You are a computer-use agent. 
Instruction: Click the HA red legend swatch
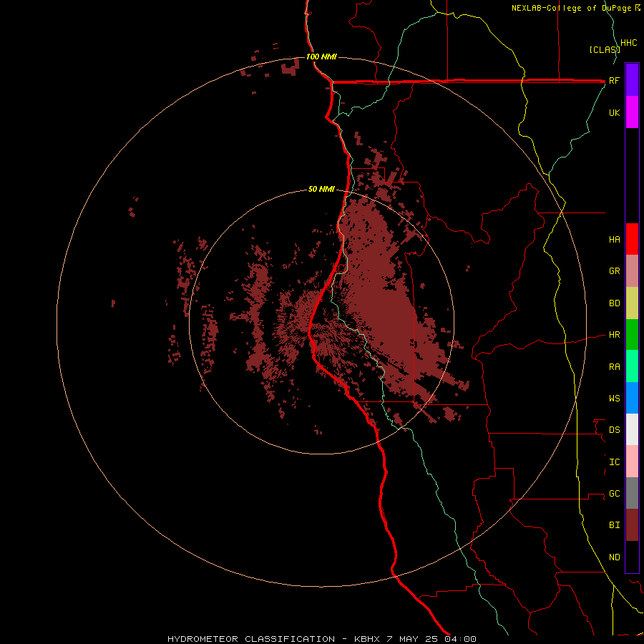pos(632,239)
